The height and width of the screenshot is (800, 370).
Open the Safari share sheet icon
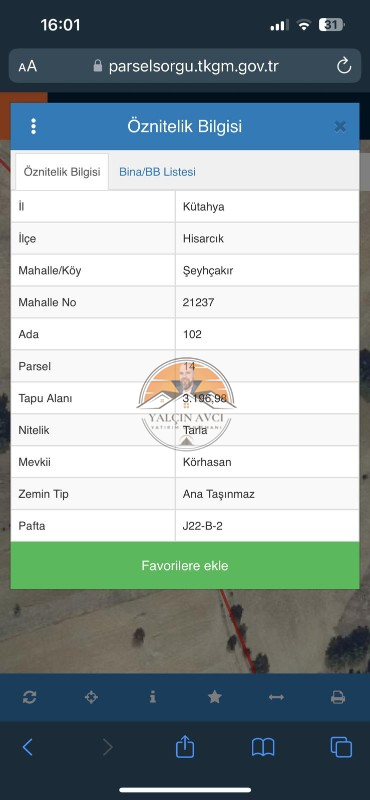185,745
